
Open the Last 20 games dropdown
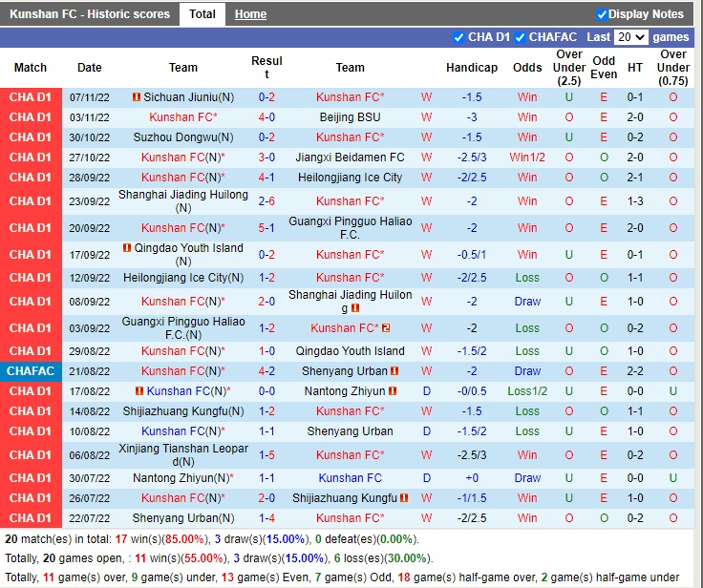(630, 37)
